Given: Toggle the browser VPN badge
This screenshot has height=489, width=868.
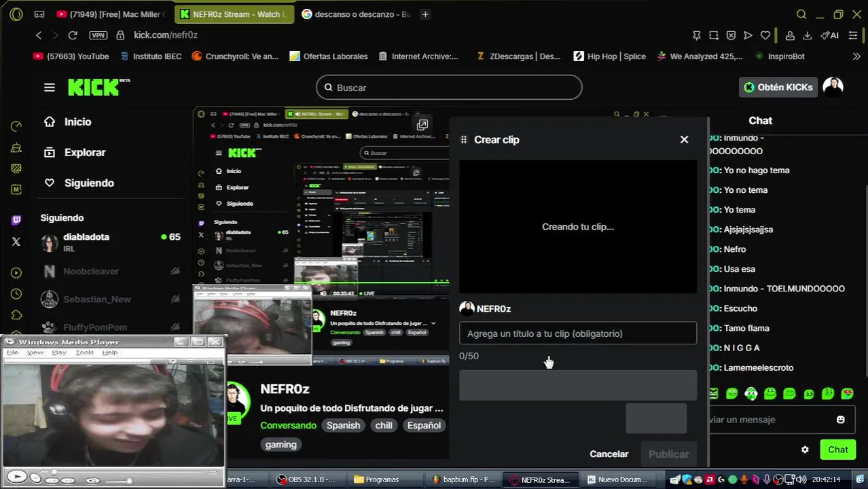Looking at the screenshot, I should [x=98, y=35].
